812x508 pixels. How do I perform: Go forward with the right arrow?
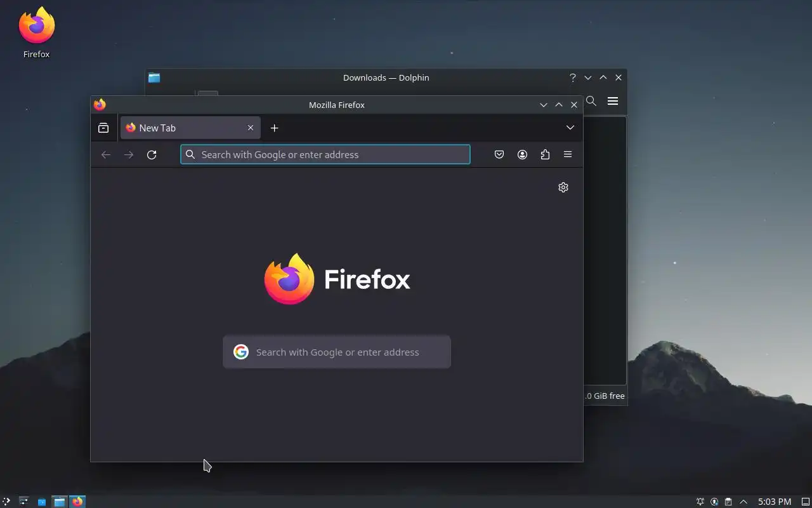tap(129, 154)
